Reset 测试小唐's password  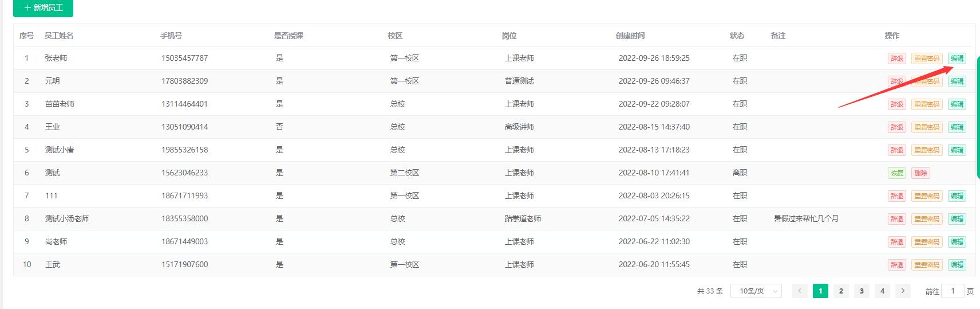[x=926, y=150]
